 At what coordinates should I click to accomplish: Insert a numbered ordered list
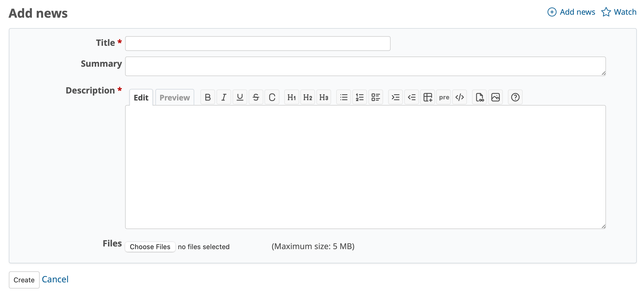pos(360,97)
